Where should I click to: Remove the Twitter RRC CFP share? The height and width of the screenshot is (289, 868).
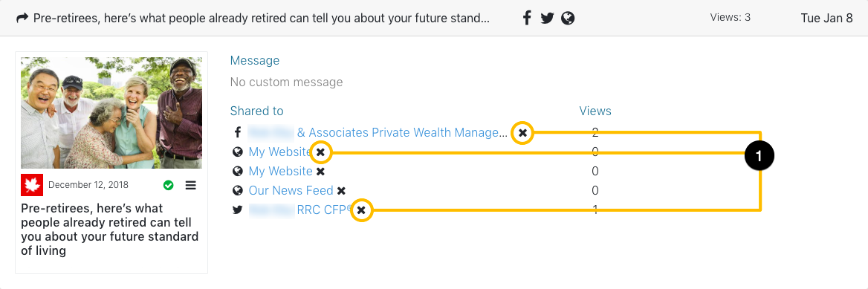pos(361,210)
